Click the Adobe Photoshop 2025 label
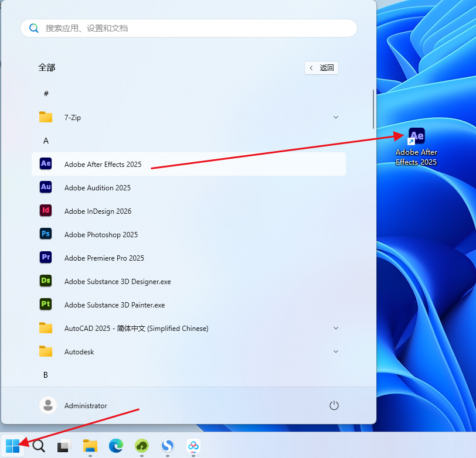This screenshot has width=476, height=458. click(x=101, y=234)
